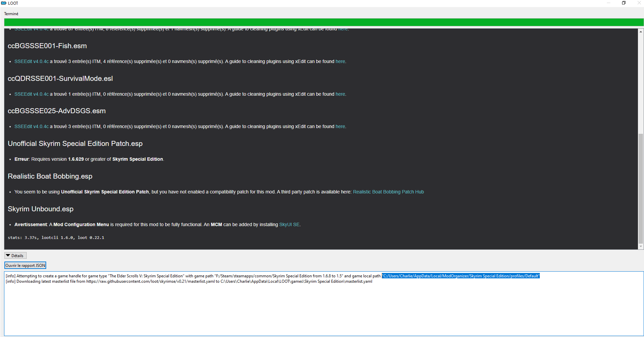Open the Realistic Boat Bobbing Patch Hub link

pos(388,192)
